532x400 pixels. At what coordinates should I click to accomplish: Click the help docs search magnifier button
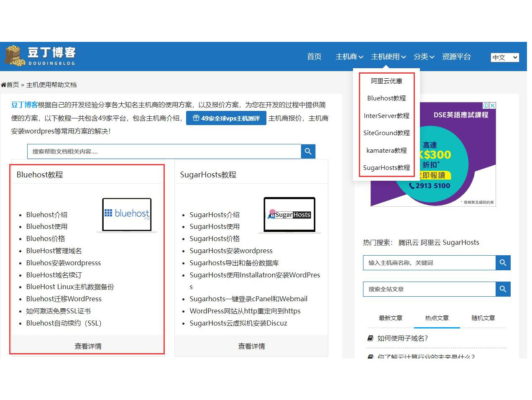point(308,151)
